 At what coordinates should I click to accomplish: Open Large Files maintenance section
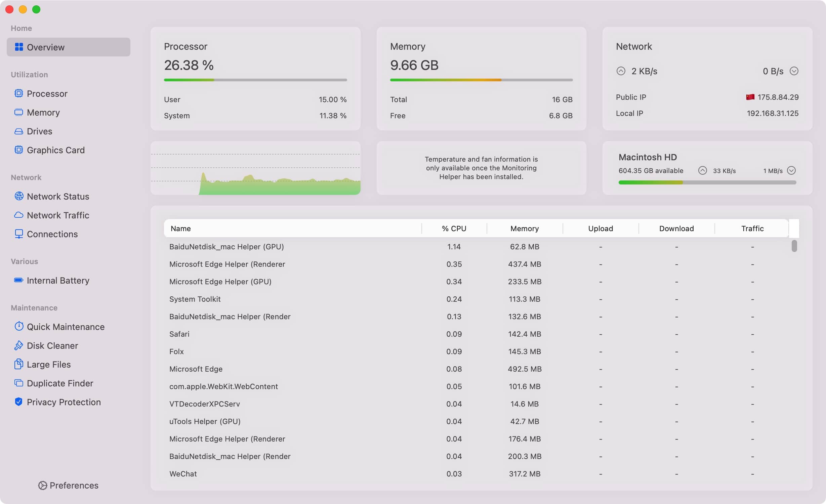click(48, 365)
